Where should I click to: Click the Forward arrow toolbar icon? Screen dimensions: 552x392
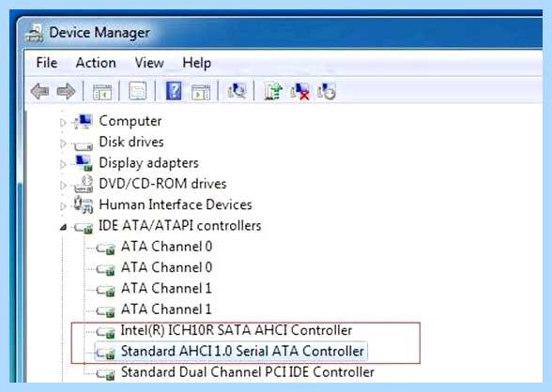[x=66, y=91]
